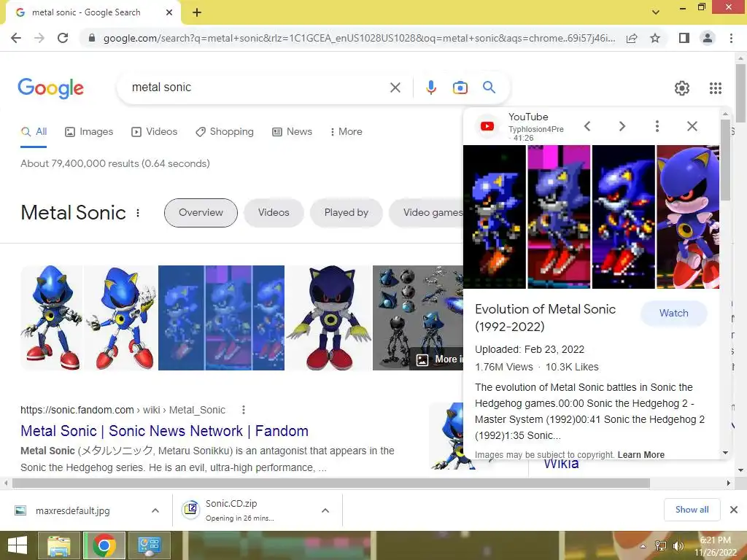747x560 pixels.
Task: Search by image with the camera icon
Action: 460,87
